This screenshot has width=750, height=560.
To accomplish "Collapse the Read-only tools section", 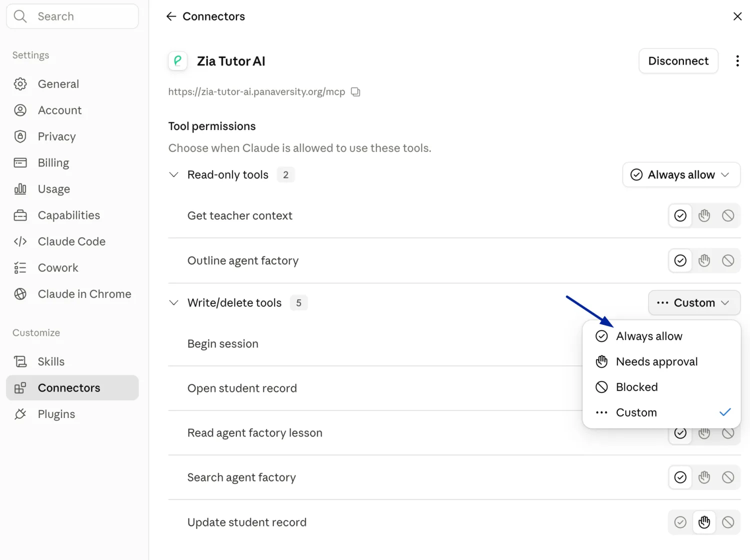I will 173,174.
